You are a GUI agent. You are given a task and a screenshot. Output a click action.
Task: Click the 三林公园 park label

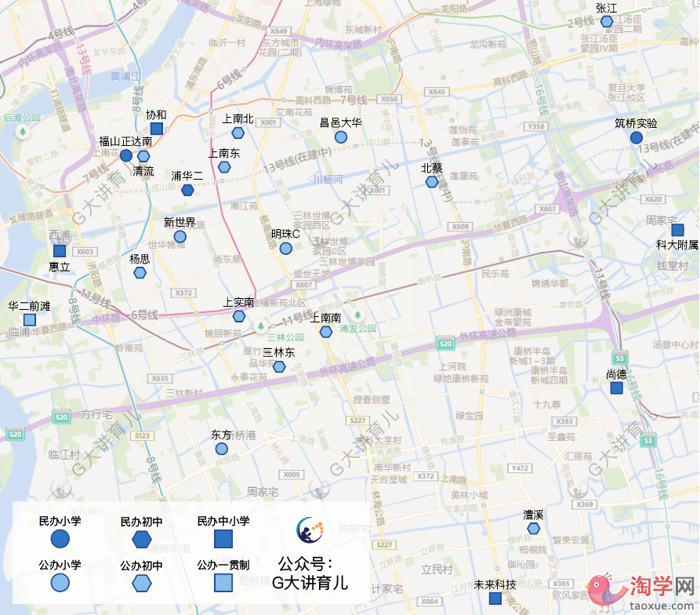coord(285,337)
